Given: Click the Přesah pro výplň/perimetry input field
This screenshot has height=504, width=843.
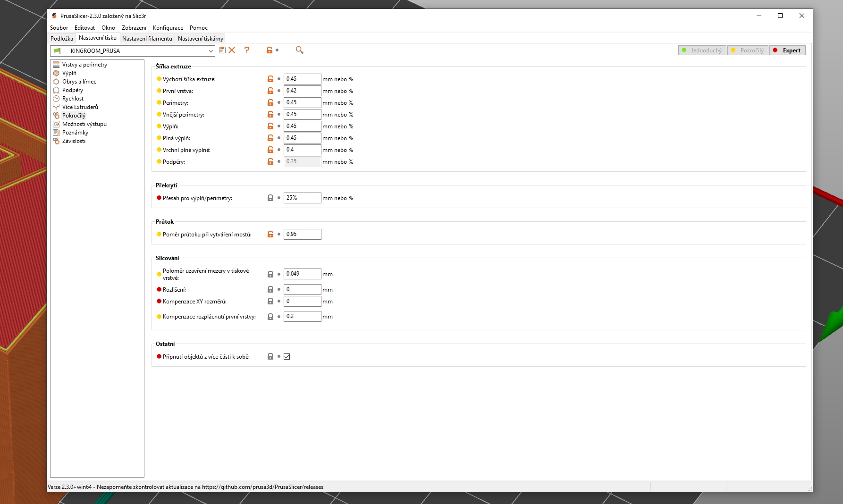Looking at the screenshot, I should coord(302,198).
